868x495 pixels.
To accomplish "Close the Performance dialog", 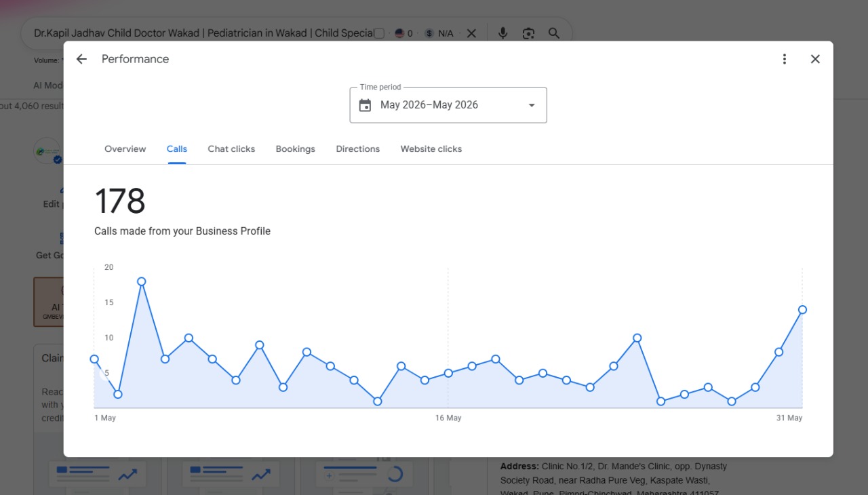I will (815, 59).
